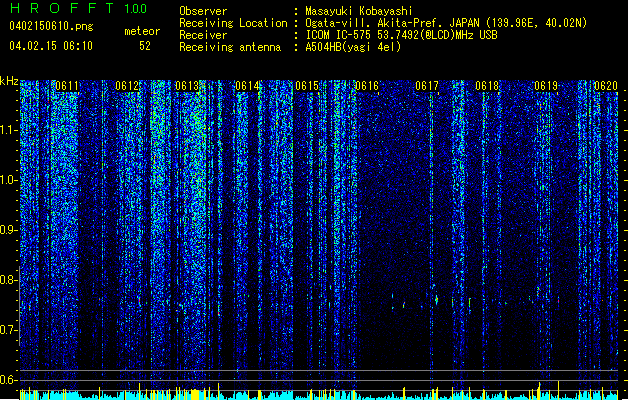Select the file name 0402150610.png
The image size is (629, 400).
click(x=51, y=26)
